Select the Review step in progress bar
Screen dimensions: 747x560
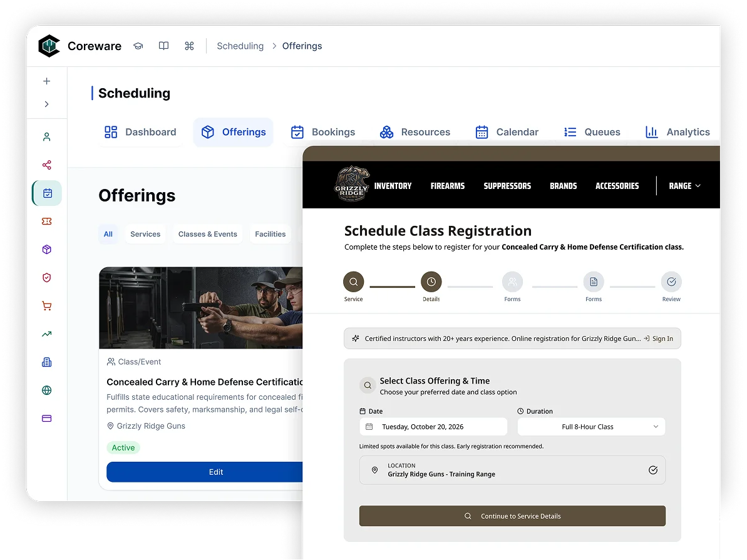(x=671, y=286)
